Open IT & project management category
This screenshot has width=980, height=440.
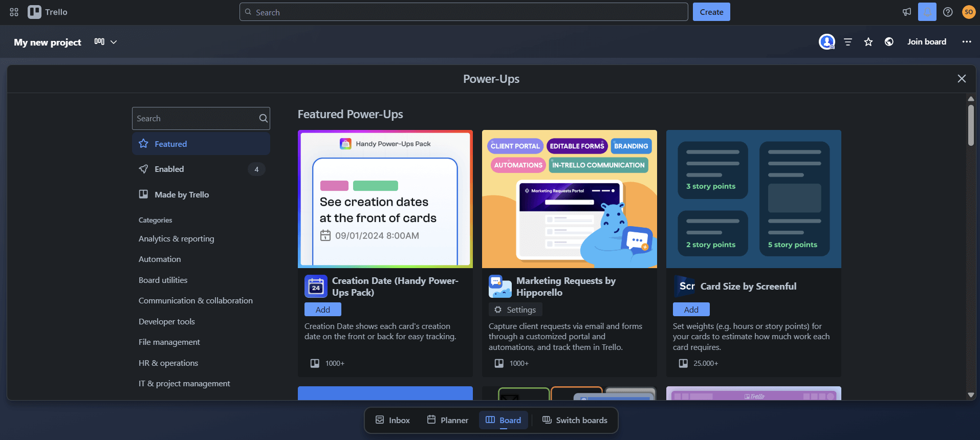pos(184,383)
